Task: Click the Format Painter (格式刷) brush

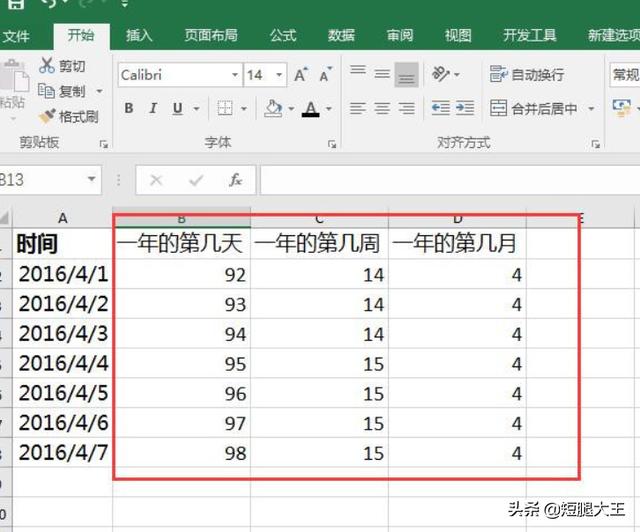Action: [47, 117]
